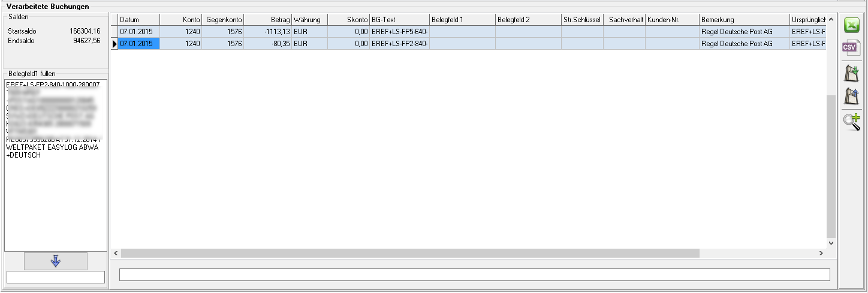Click the Gegenkonto column header
Image resolution: width=868 pixels, height=293 pixels.
point(223,20)
